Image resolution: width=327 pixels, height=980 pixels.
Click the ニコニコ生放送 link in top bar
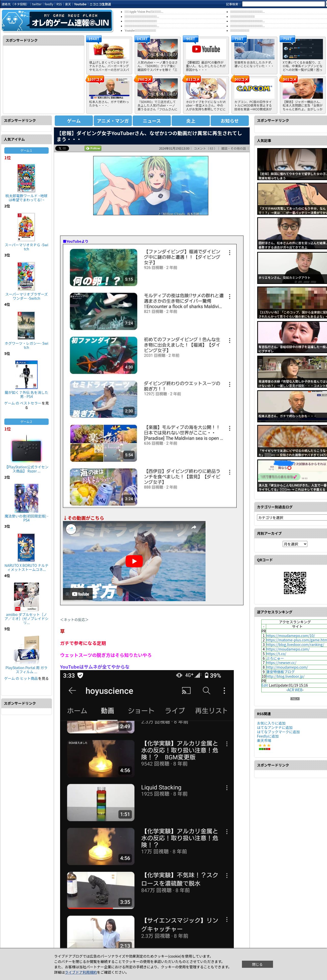pos(100,4)
